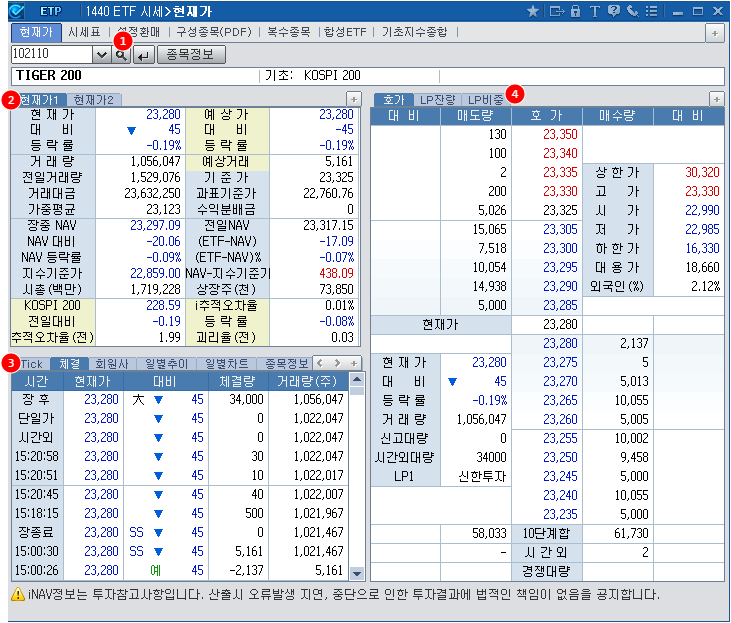Viewport: 731px width, 623px height.
Task: Click the T font size icon
Action: 594,11
